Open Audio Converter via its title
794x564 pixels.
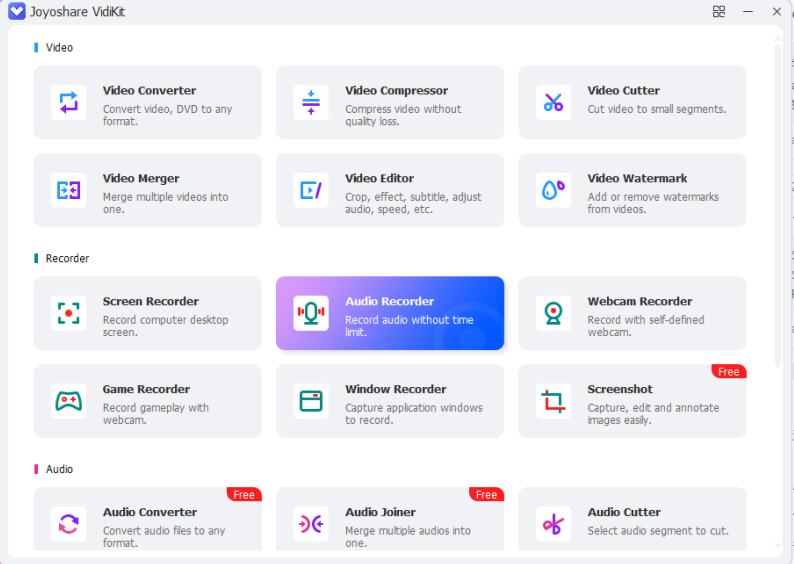pyautogui.click(x=150, y=512)
